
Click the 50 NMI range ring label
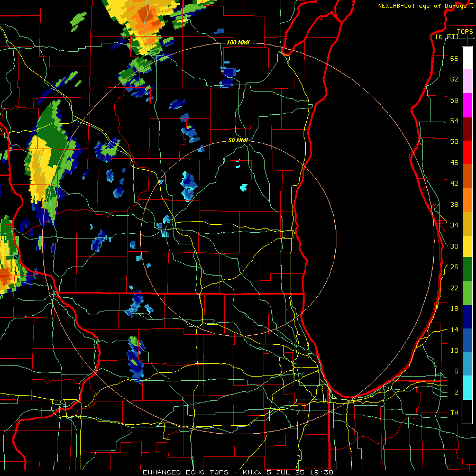(238, 140)
